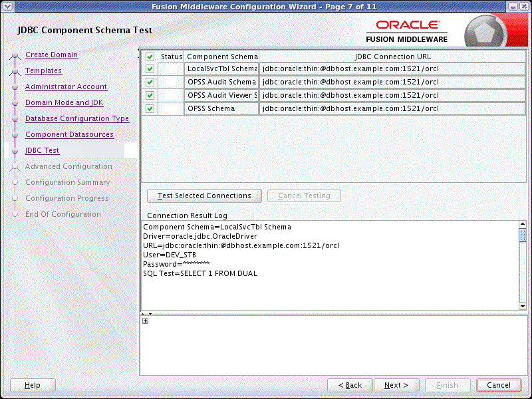Go to Templates step
532x399 pixels.
pyautogui.click(x=43, y=70)
